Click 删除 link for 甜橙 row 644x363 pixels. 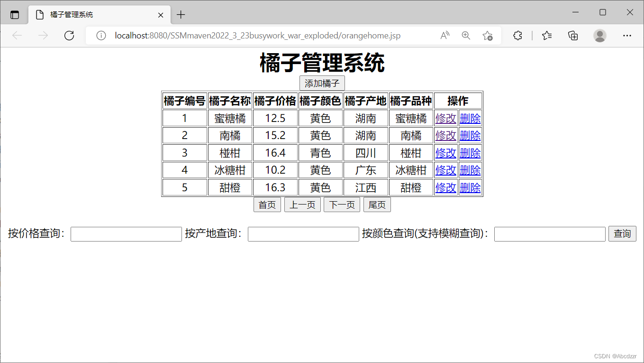point(470,187)
